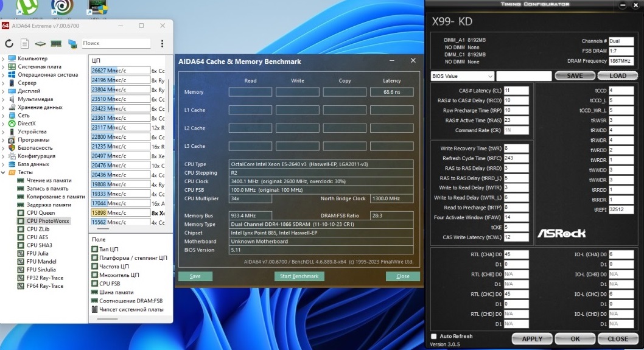Click the CPU chip icon in AIDA64 toolbar
This screenshot has height=350, width=644.
tap(40, 44)
